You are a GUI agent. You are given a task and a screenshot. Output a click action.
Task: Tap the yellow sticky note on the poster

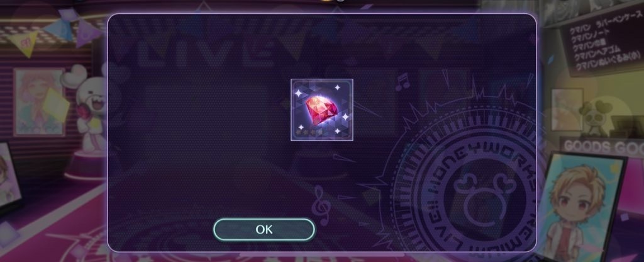click(56, 105)
